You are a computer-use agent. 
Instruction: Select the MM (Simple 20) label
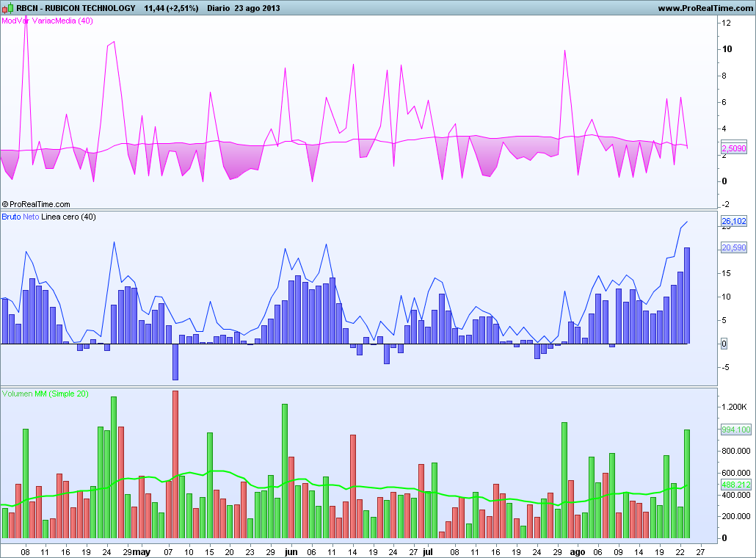[x=62, y=394]
